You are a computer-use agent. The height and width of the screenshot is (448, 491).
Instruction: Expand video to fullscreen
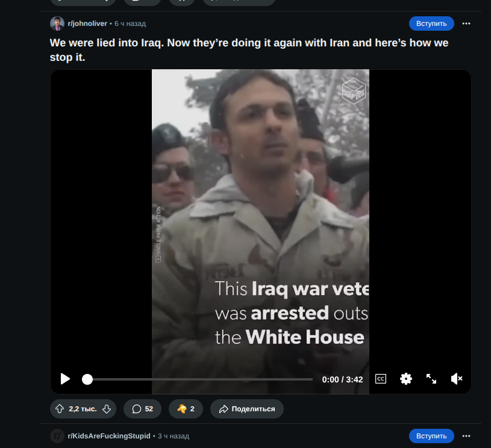[x=431, y=379]
